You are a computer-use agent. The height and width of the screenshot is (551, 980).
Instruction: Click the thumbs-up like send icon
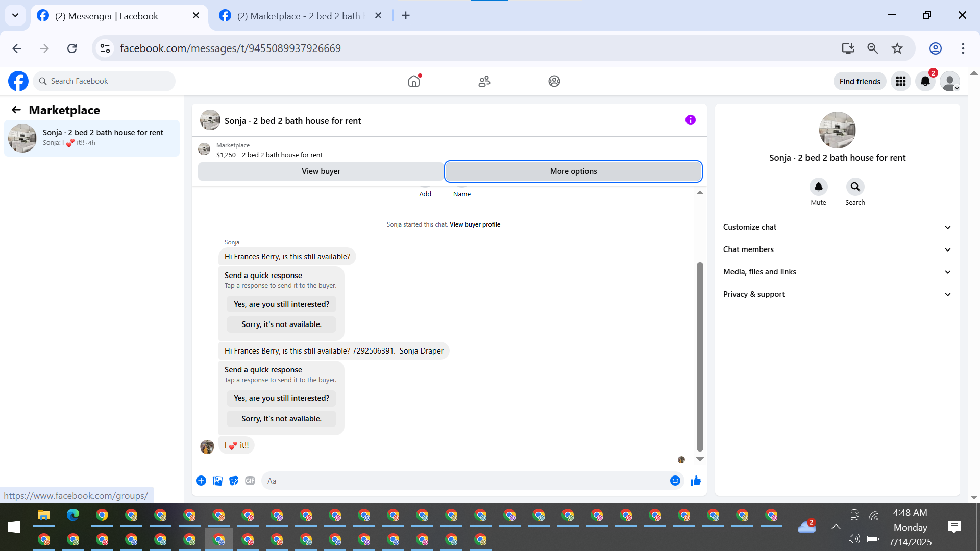click(695, 481)
